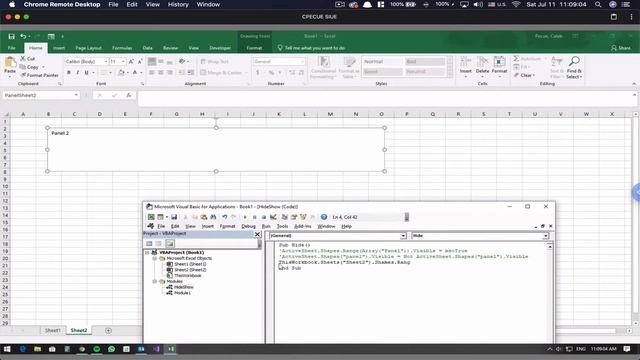Toggle Folders view in Project panel
The height and width of the screenshot is (360, 640).
pyautogui.click(x=170, y=244)
